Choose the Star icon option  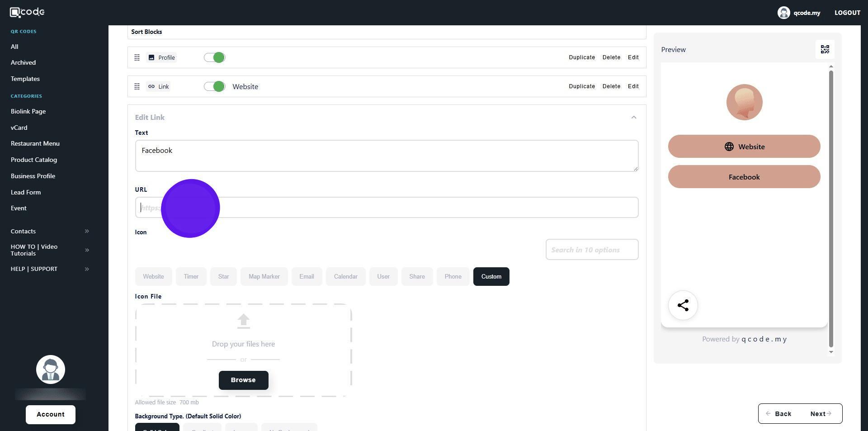(223, 277)
